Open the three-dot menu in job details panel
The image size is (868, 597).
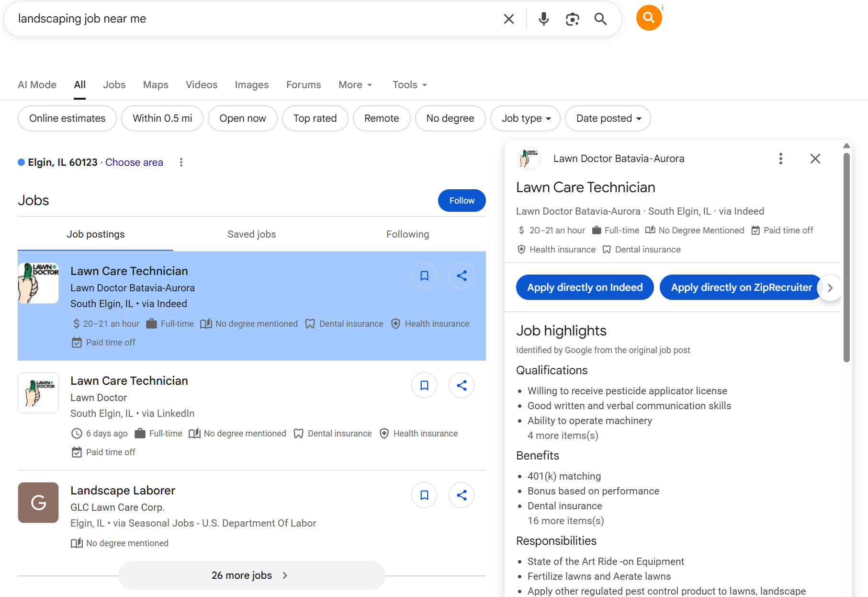point(781,159)
